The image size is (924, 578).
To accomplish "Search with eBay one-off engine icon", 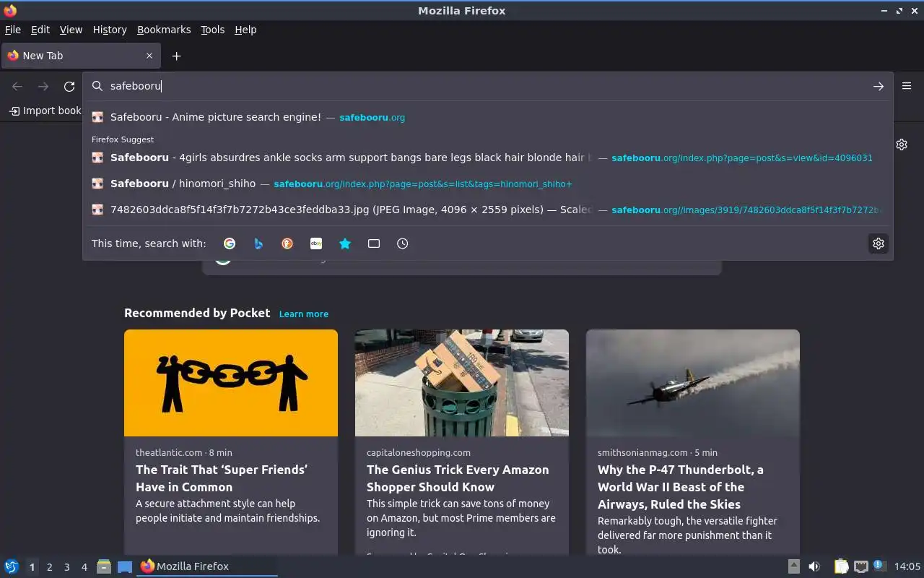I will point(316,243).
